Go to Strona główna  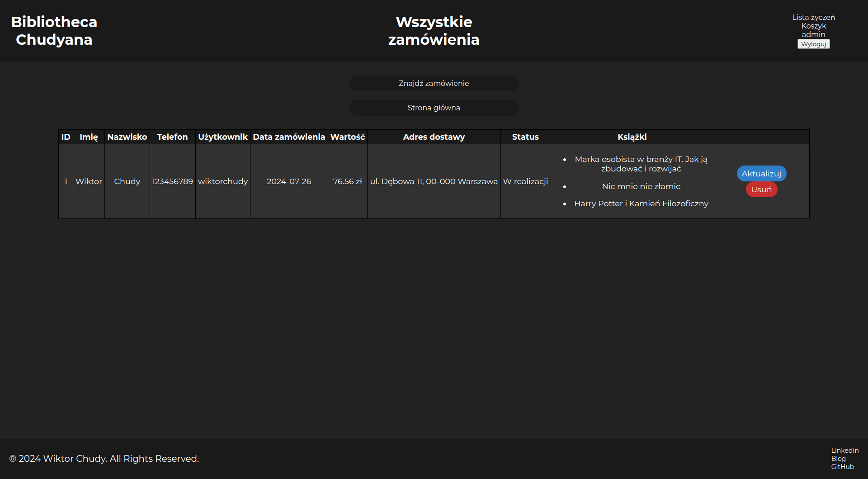434,108
